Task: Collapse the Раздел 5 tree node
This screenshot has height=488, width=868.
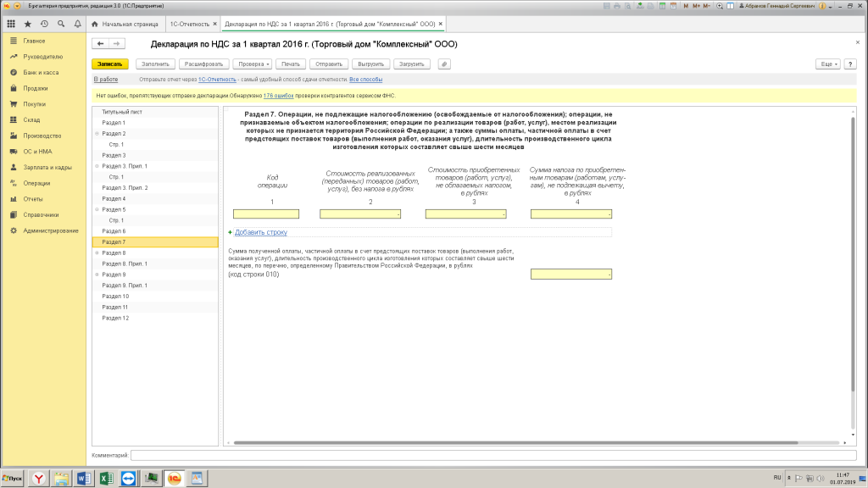Action: point(97,209)
